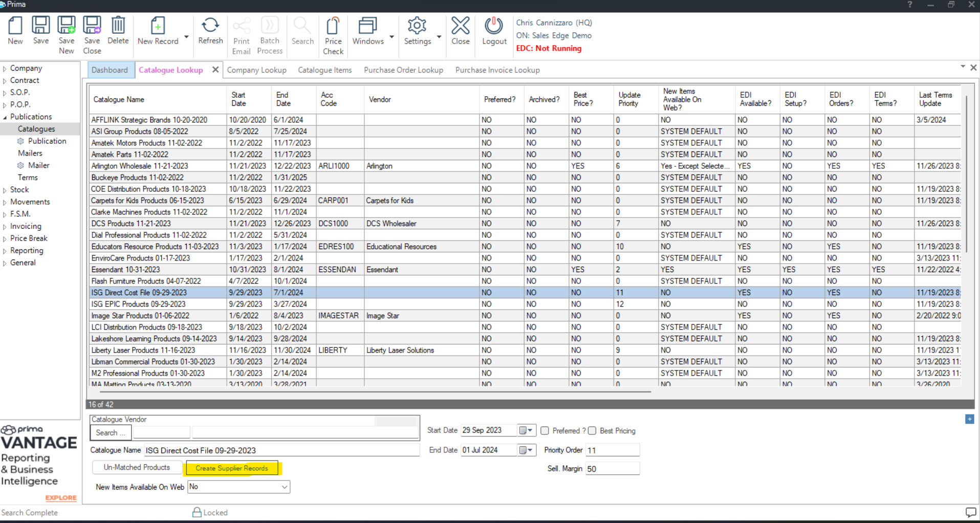The image size is (980, 523).
Task: Click the Locked padlock icon
Action: [x=197, y=512]
